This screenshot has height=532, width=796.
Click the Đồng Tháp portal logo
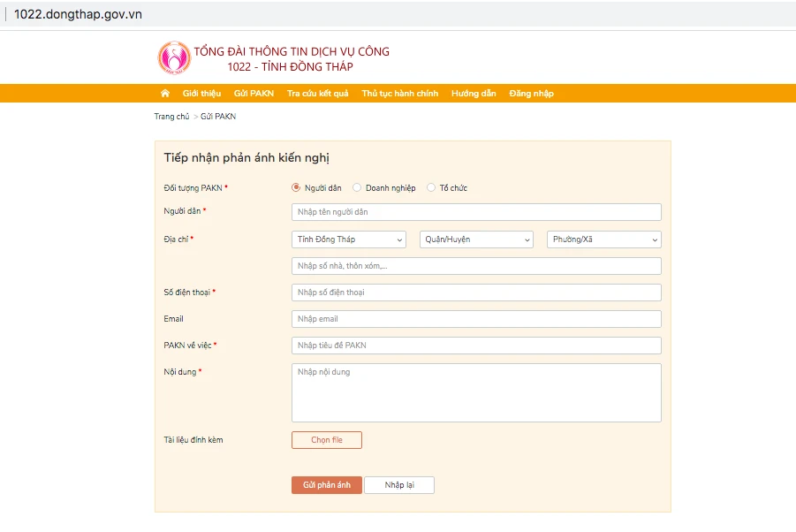(174, 58)
